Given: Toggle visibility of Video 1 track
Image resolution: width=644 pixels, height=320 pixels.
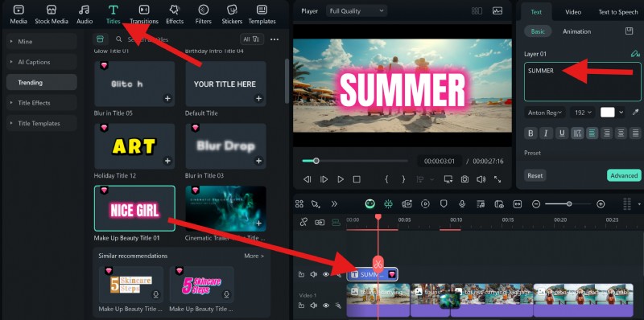Looking at the screenshot, I should click(326, 306).
